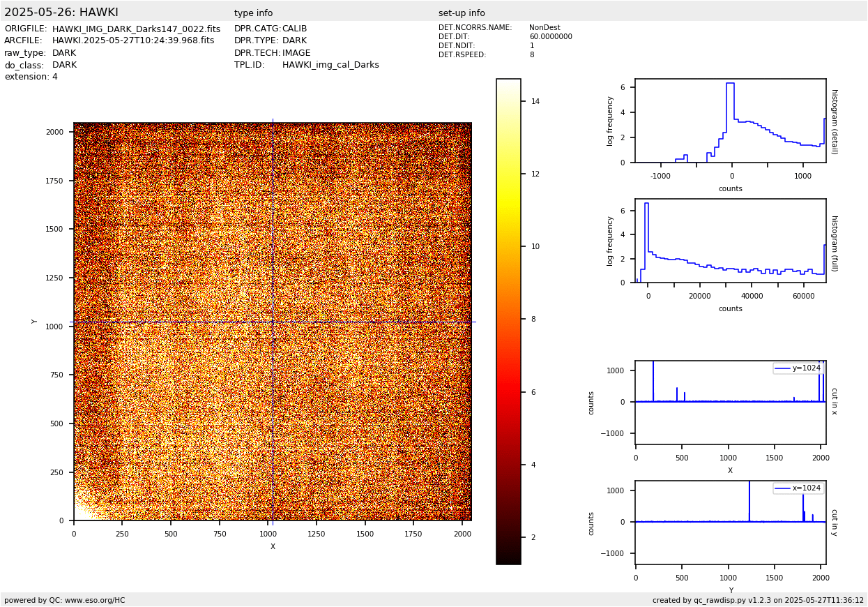Click the vertical colorbar scale
Viewport: 868px width, 607px height.
[508, 321]
